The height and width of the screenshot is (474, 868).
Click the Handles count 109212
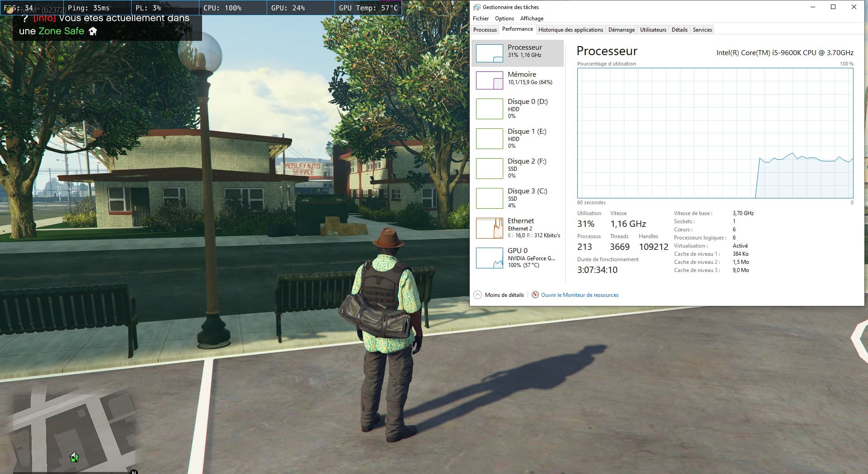[653, 247]
